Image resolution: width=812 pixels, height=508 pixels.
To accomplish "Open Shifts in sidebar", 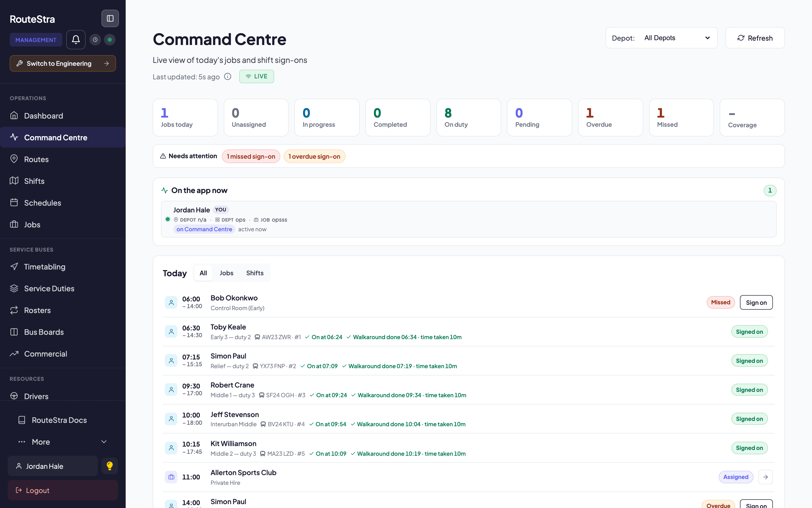I will [63, 181].
